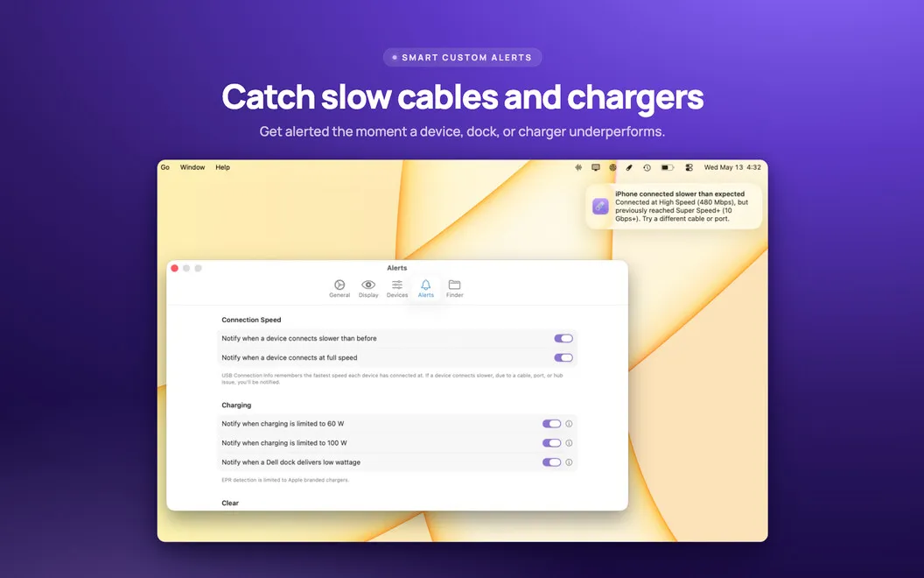Open the Finder tab
924x578 pixels.
[x=454, y=288]
